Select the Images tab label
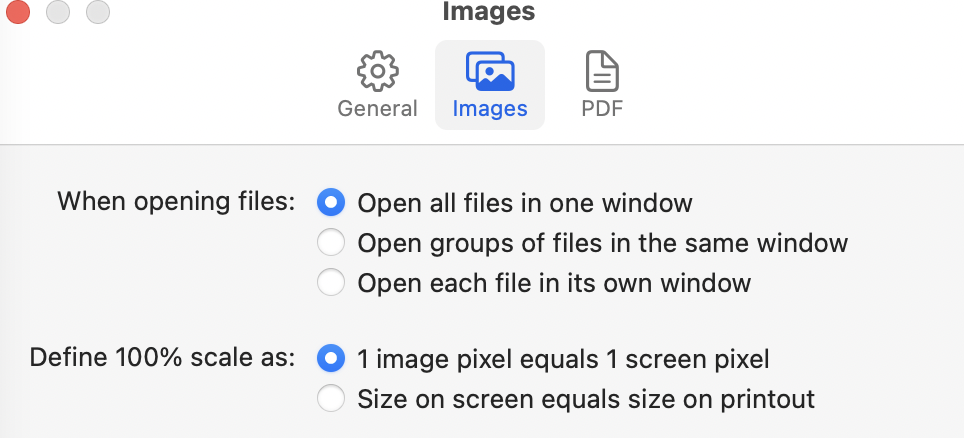The height and width of the screenshot is (438, 964). 490,109
